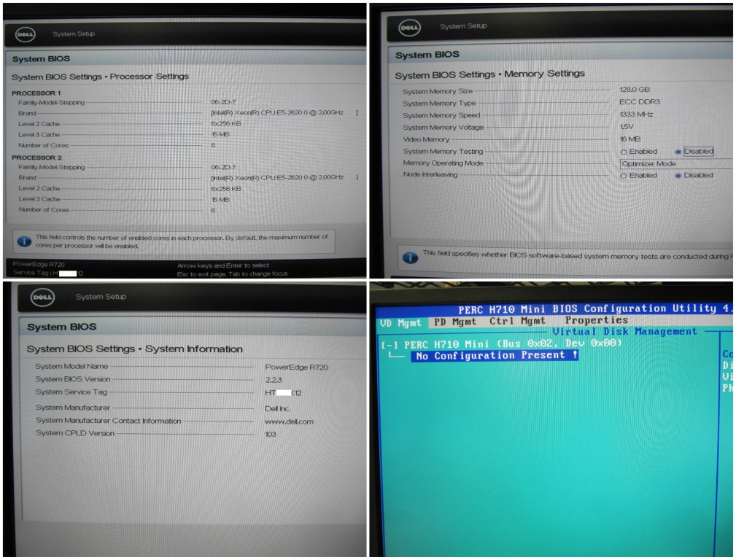Click the info icon on Processor Settings screen
The height and width of the screenshot is (560, 736).
tap(24, 241)
